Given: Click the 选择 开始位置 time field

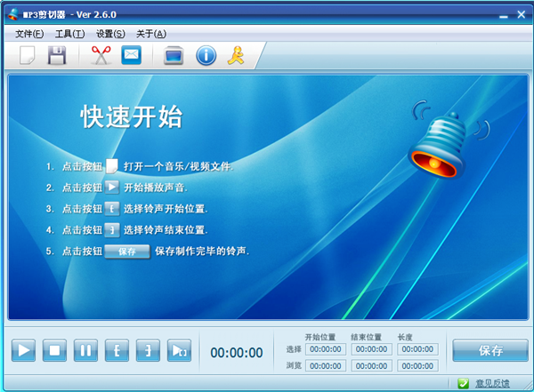Looking at the screenshot, I should (x=326, y=349).
